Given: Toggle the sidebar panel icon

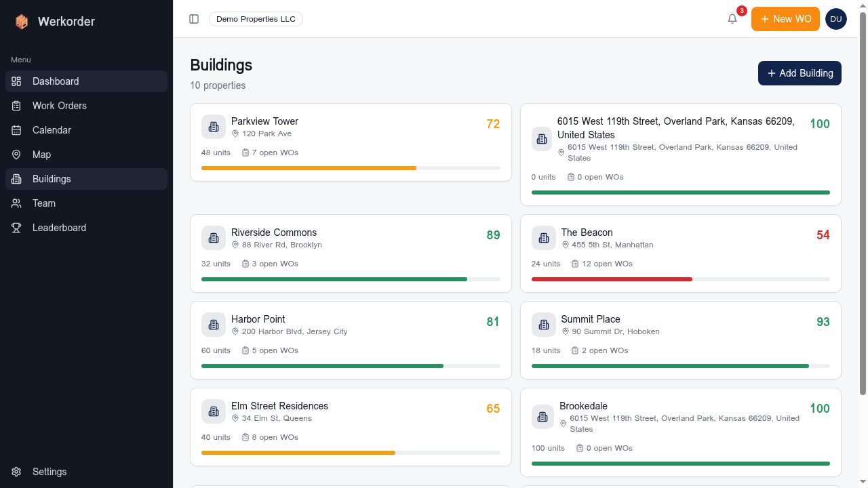Looking at the screenshot, I should pos(194,19).
